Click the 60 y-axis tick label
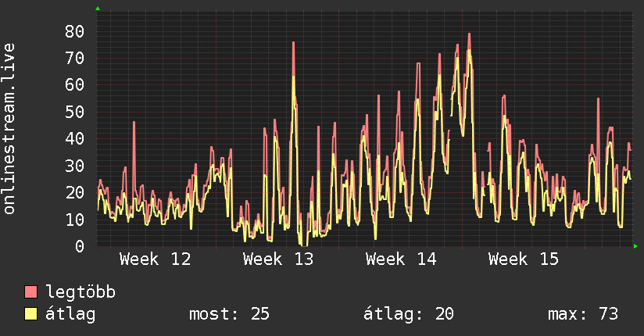644x336 pixels. tap(75, 84)
